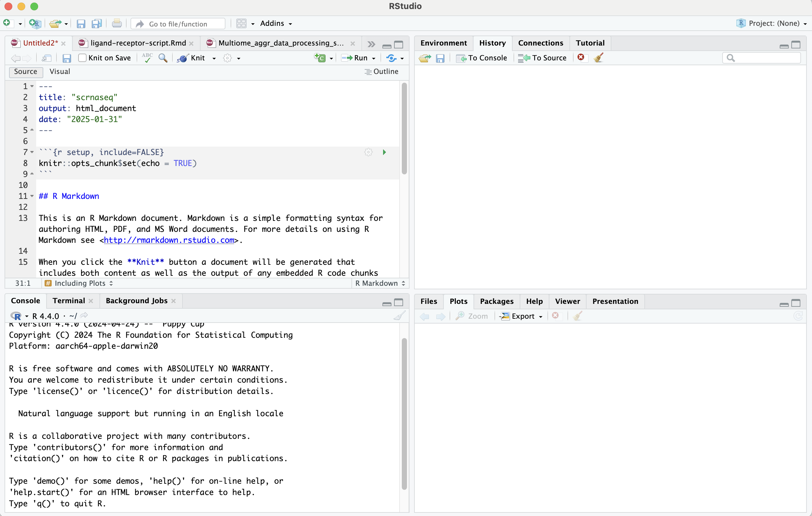Viewport: 812px width, 516px height.
Task: Open Export dropdown in Plots pane
Action: [x=521, y=316]
